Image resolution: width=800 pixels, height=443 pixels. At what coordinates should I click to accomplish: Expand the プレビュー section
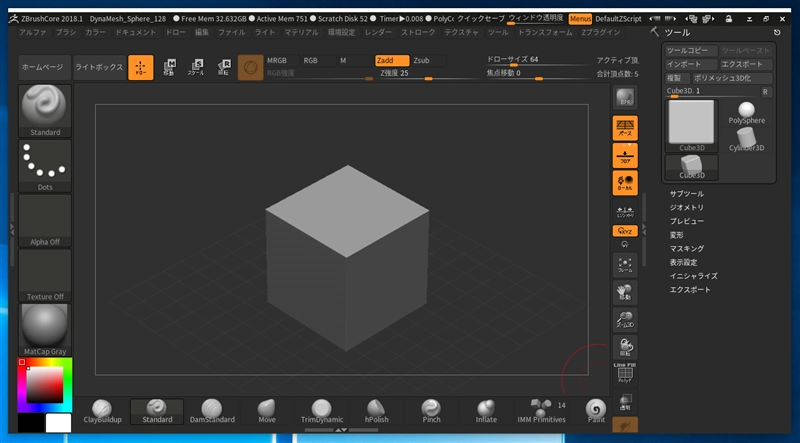tap(687, 221)
